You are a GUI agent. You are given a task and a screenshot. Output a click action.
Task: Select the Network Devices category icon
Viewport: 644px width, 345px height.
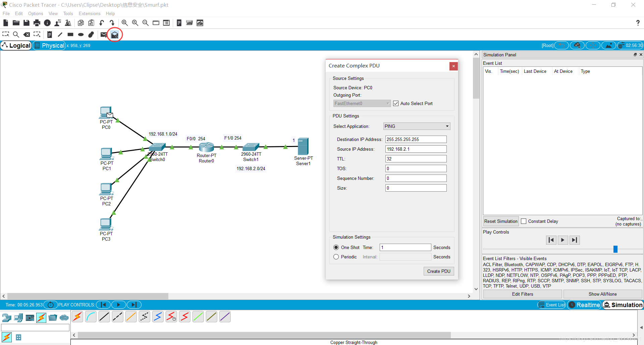tap(7, 317)
